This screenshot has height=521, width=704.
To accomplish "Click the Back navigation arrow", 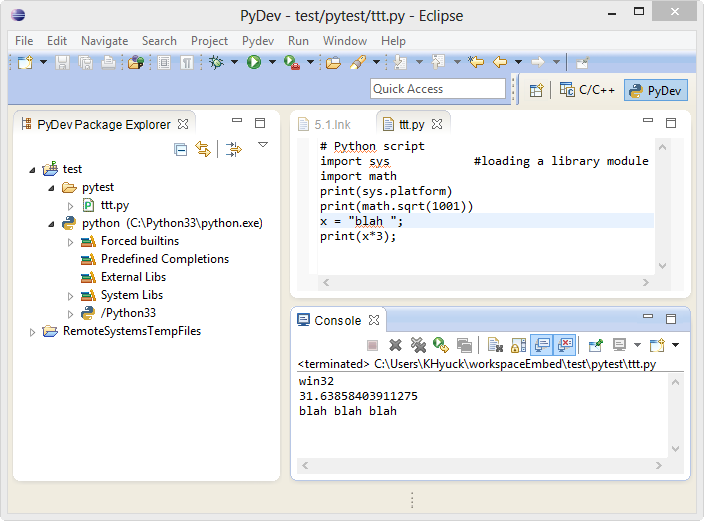I will [500, 62].
